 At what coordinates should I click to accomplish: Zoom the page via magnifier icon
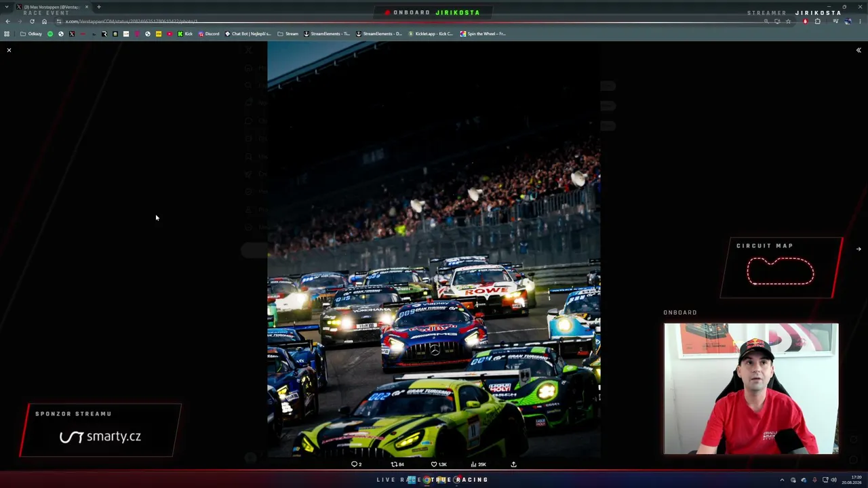point(766,21)
